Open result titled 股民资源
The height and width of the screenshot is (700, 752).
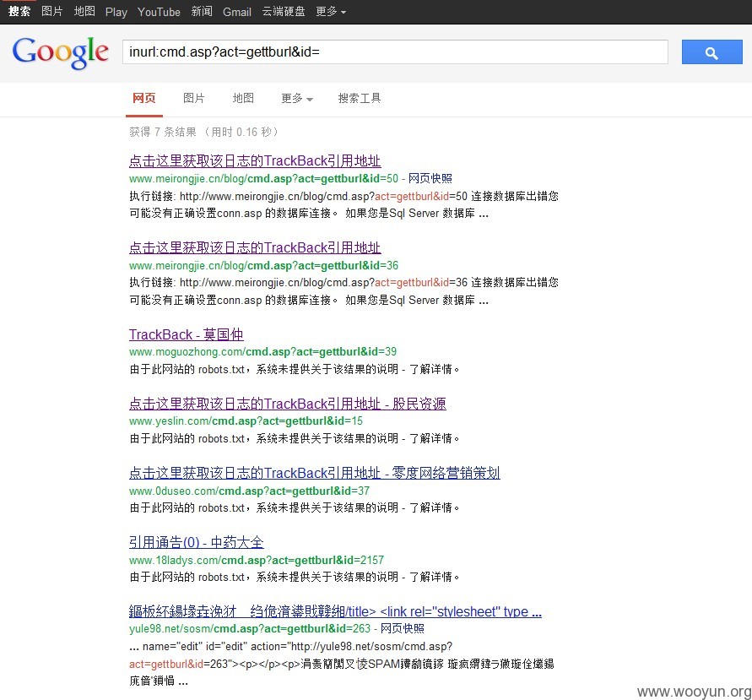pyautogui.click(x=288, y=404)
